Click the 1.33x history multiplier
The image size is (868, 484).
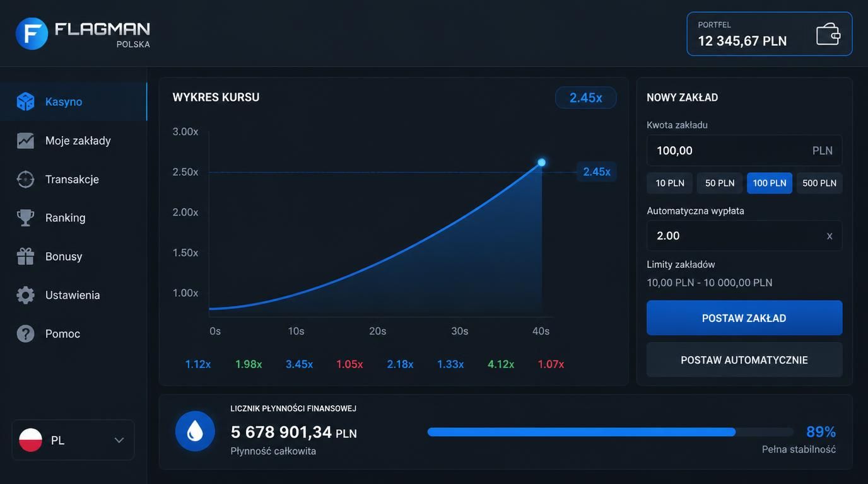pos(450,364)
